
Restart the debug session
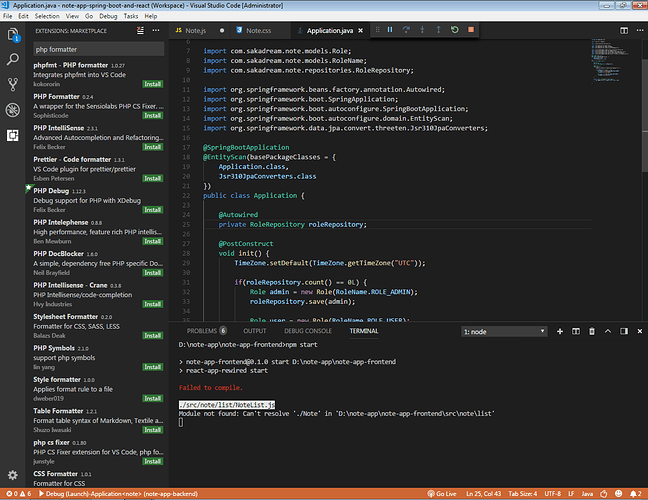point(455,30)
